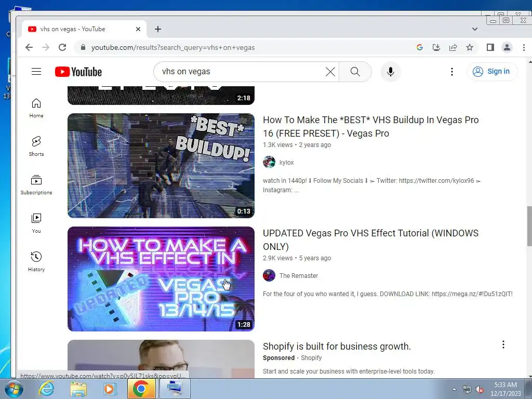Open a new tab with the plus
The width and height of the screenshot is (532, 399).
158,29
